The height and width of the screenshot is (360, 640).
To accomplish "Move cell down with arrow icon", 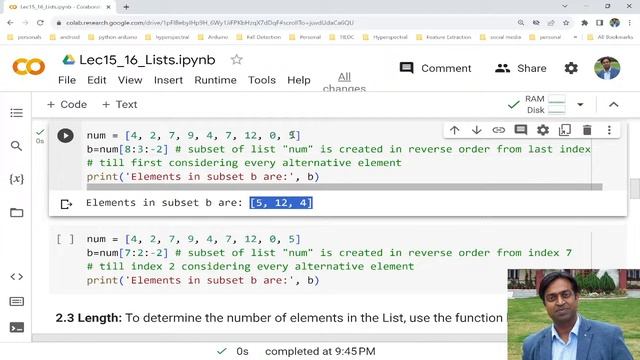I will click(x=476, y=130).
